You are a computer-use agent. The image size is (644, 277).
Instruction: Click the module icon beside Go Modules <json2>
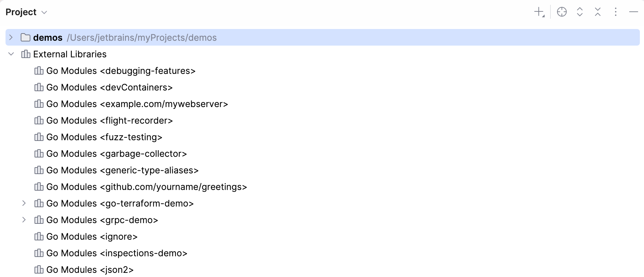tap(39, 270)
